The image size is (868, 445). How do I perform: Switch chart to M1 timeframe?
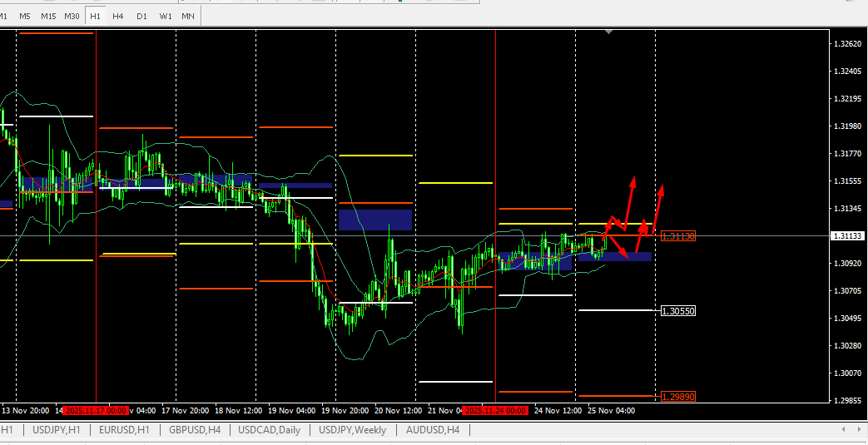click(4, 16)
